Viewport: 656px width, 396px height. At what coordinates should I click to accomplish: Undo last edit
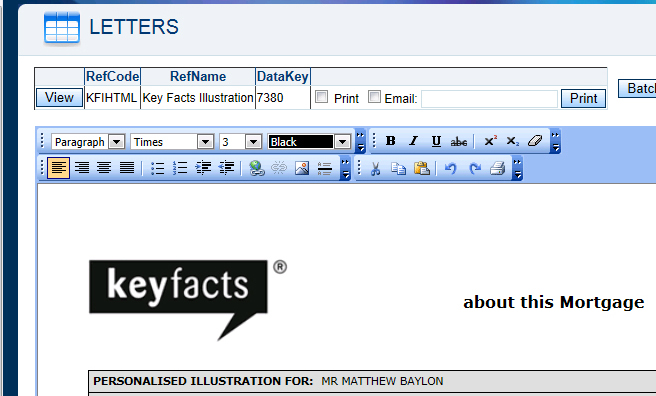coord(451,169)
